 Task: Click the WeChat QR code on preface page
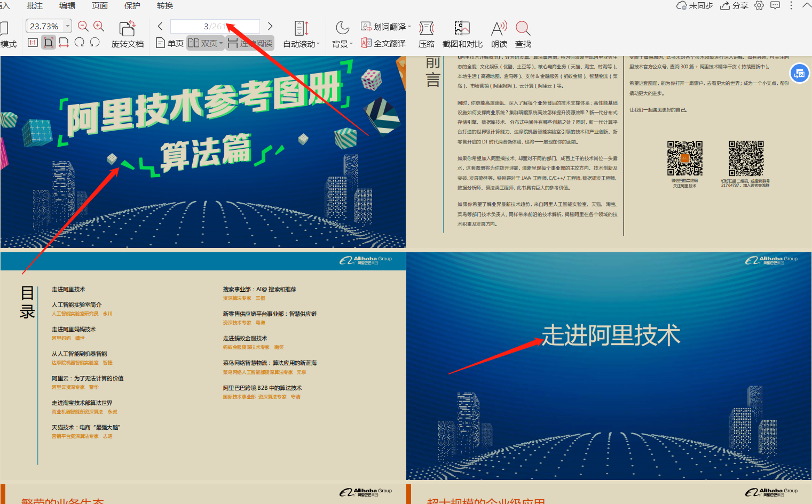coord(684,158)
